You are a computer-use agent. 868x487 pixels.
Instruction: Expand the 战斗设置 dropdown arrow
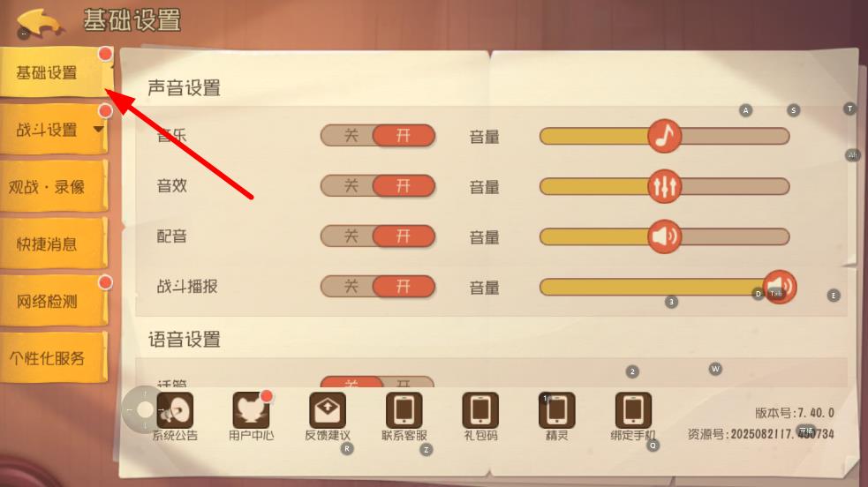coord(99,130)
